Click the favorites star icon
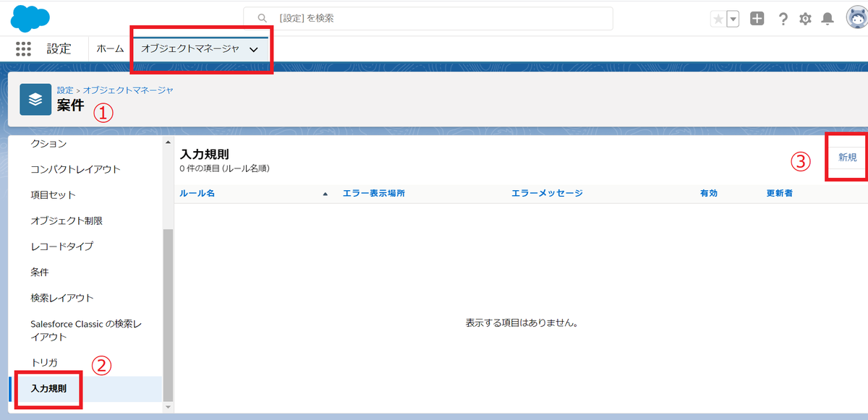 click(x=718, y=20)
